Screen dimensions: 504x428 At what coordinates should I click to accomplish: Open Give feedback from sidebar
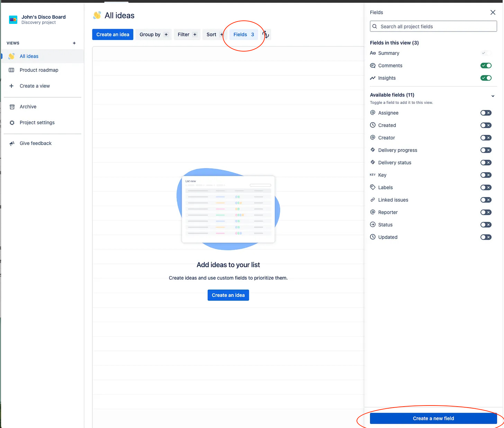tap(43, 143)
